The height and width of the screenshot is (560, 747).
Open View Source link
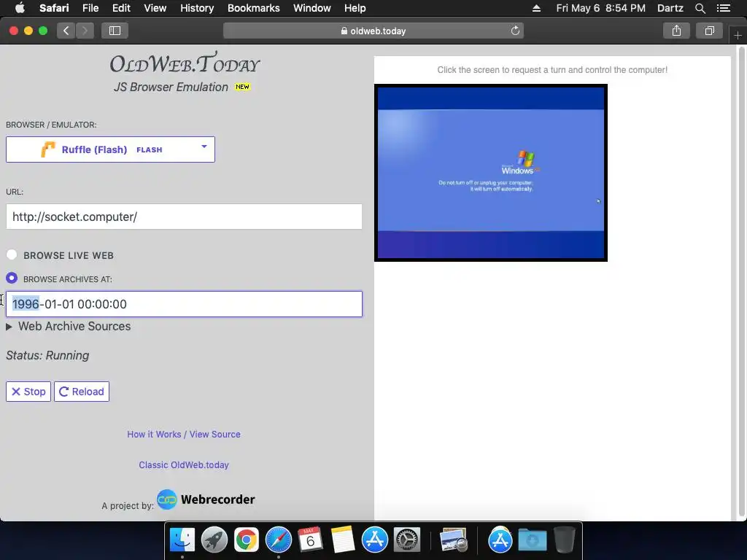click(215, 435)
